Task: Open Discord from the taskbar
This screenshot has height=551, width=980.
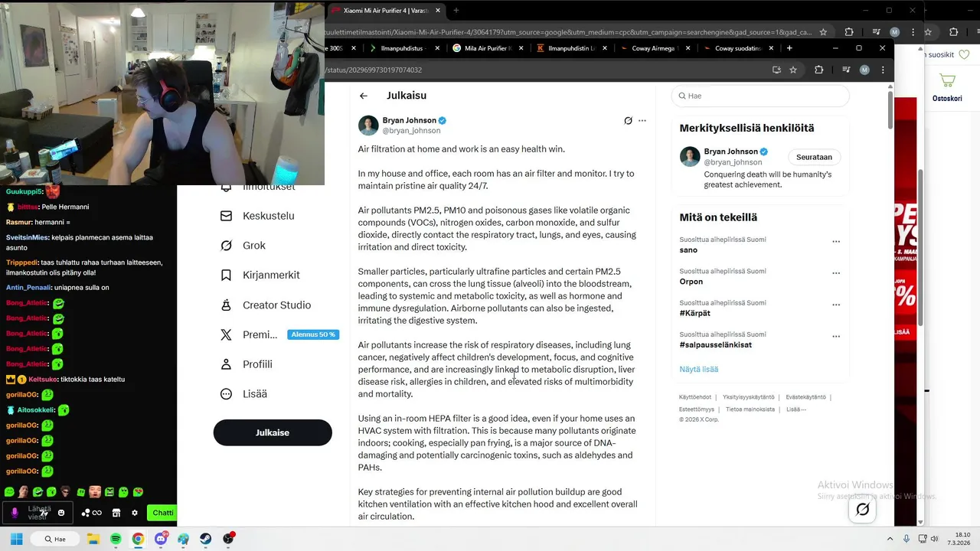Action: tap(161, 539)
